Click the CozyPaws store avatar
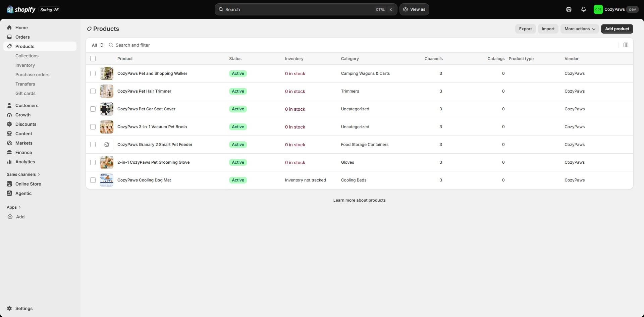Image resolution: width=644 pixels, height=317 pixels. 598,9
